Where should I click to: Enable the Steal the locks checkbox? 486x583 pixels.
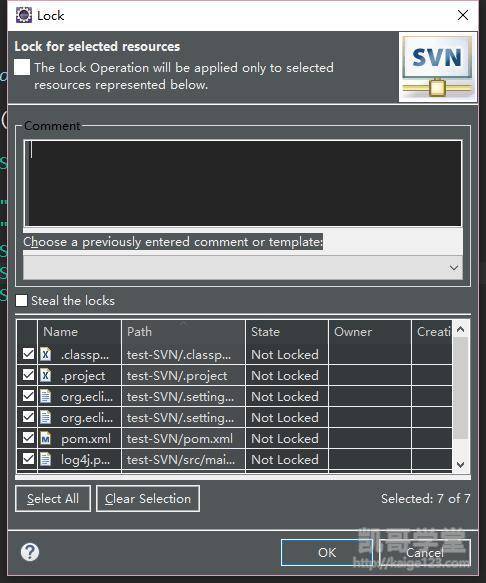[x=21, y=300]
